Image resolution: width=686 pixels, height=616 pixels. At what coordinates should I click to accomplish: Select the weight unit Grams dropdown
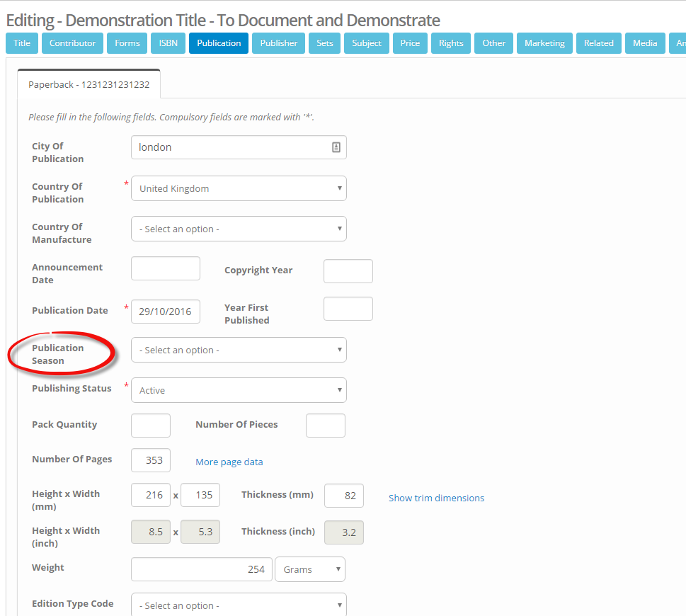click(x=309, y=569)
